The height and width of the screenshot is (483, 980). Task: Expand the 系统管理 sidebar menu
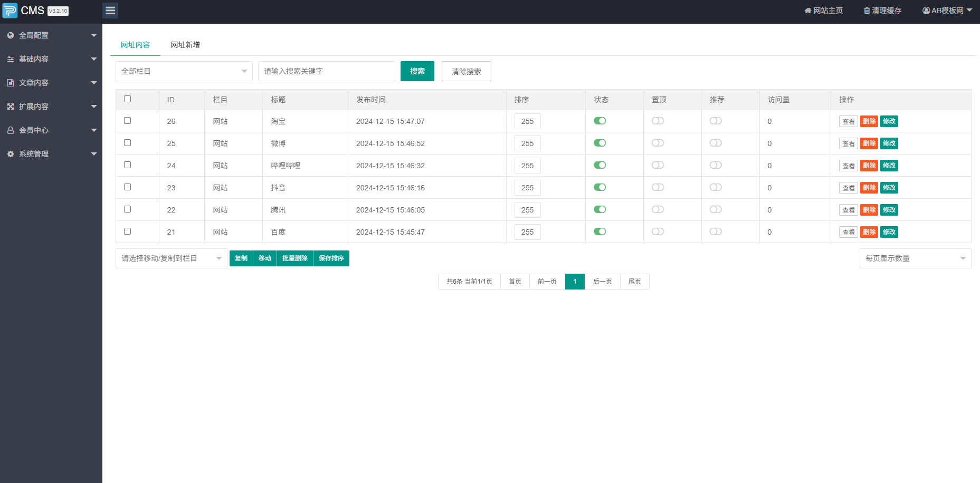pyautogui.click(x=51, y=154)
